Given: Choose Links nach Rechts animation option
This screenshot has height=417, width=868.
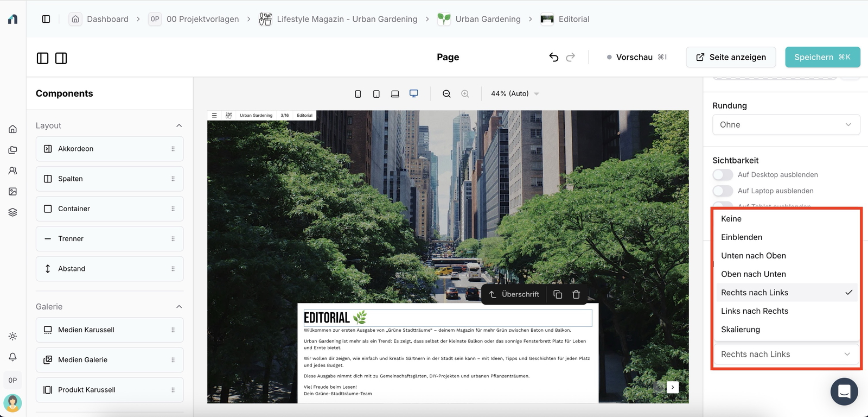Looking at the screenshot, I should tap(755, 311).
